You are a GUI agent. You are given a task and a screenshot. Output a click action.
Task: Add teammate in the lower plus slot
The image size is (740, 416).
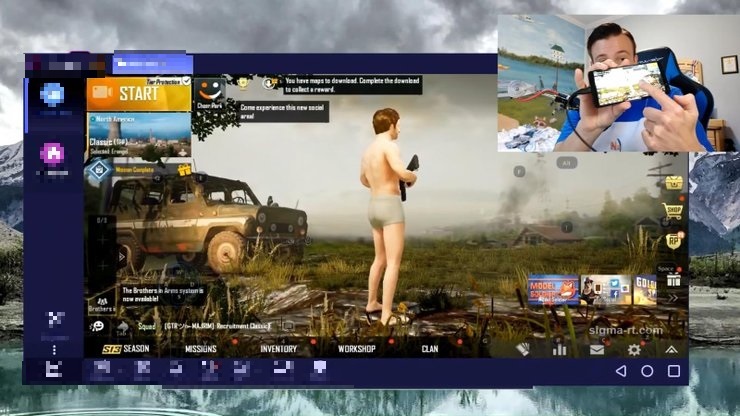102,266
